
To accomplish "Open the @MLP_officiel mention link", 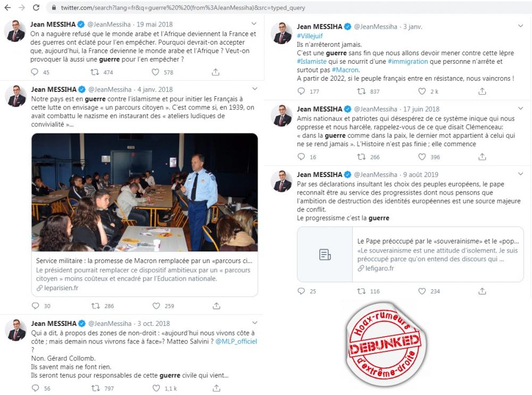I will coord(236,341).
